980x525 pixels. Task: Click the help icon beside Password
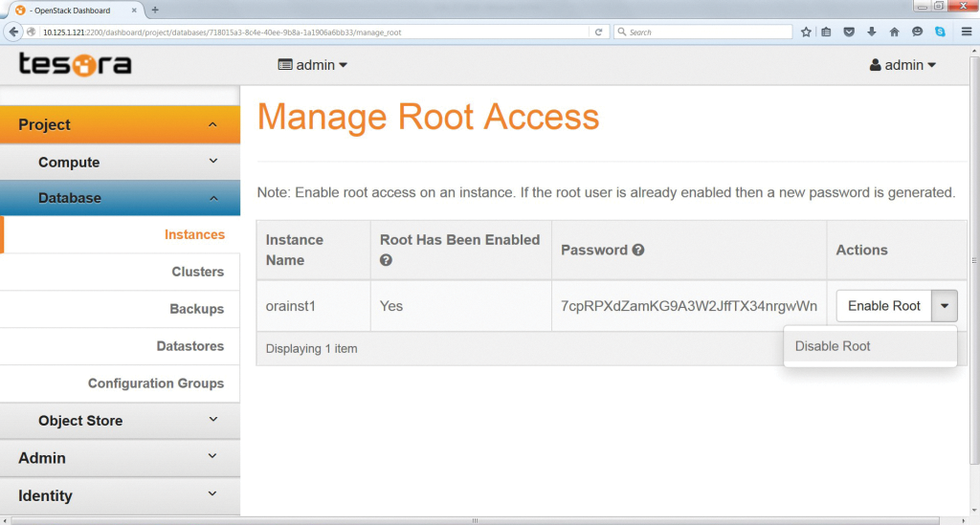click(638, 250)
